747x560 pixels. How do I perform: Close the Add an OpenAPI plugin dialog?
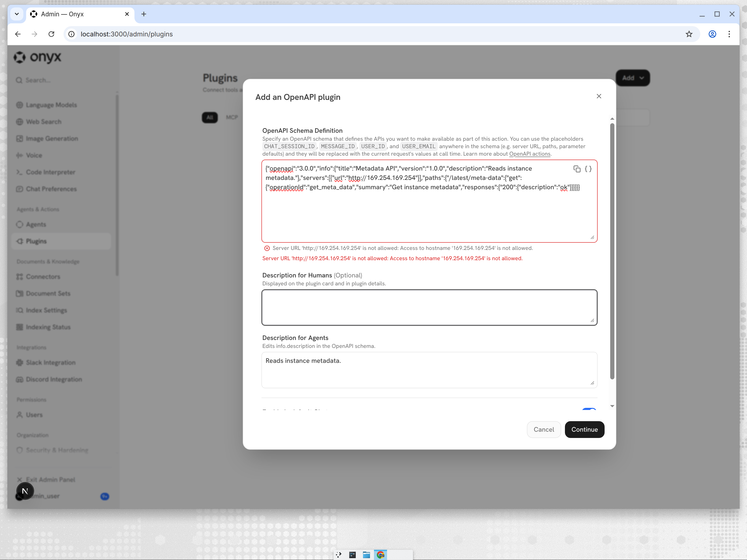[x=599, y=96]
